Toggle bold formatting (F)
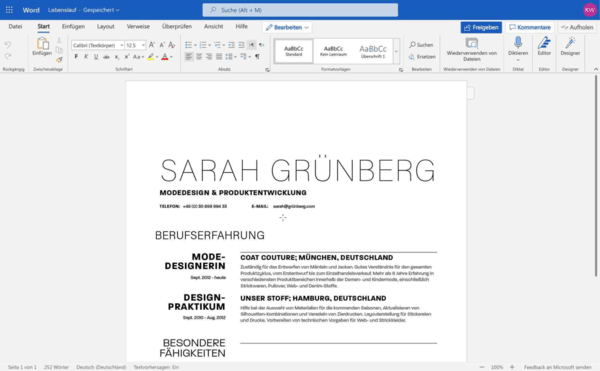This screenshot has width=600, height=371. pos(76,57)
